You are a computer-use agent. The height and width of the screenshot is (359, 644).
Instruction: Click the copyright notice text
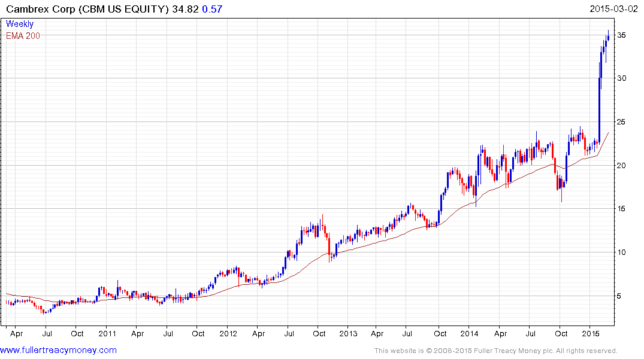click(496, 351)
